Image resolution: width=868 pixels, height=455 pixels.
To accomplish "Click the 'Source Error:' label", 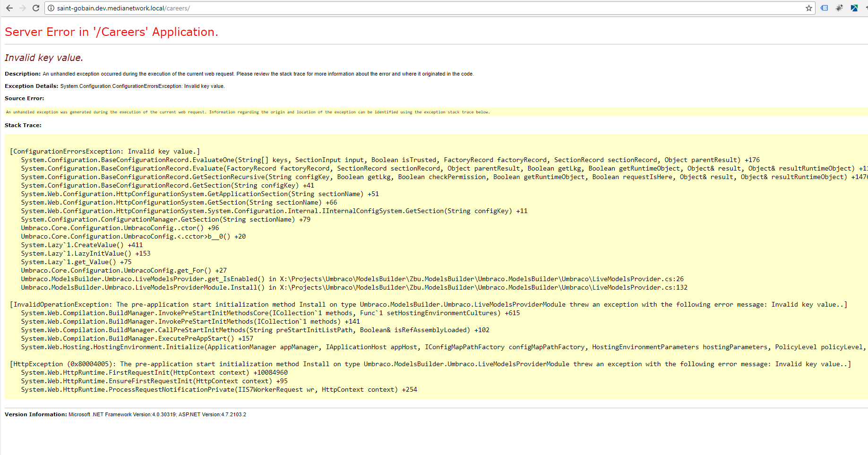I will click(x=24, y=98).
